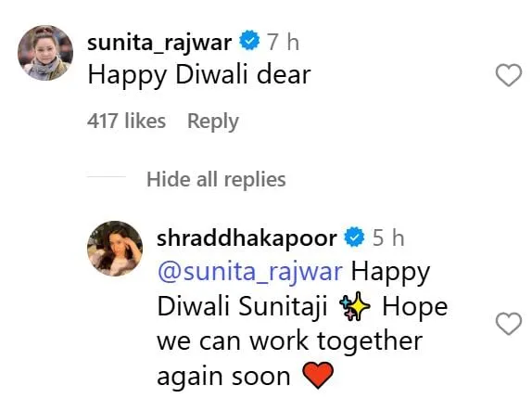Image resolution: width=532 pixels, height=398 pixels.
Task: Click the 5 h timestamp
Action: pyautogui.click(x=388, y=238)
